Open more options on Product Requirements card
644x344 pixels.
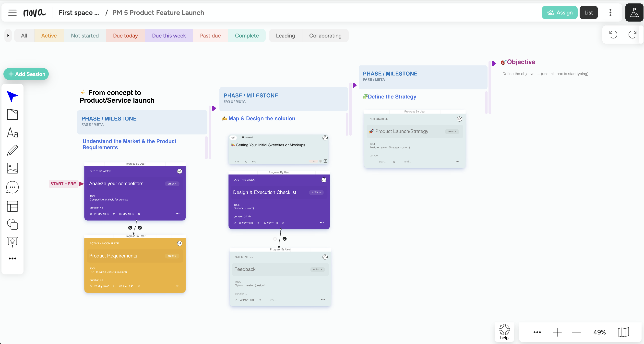178,286
